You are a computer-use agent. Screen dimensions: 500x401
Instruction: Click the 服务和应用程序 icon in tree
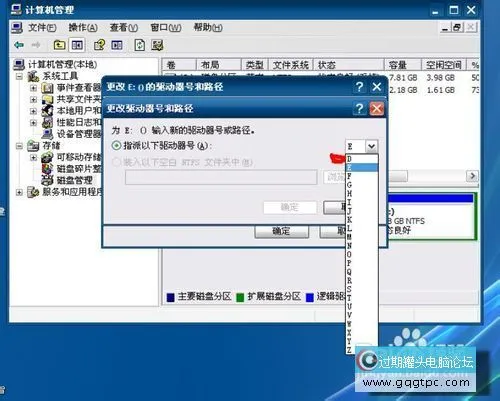pyautogui.click(x=33, y=192)
